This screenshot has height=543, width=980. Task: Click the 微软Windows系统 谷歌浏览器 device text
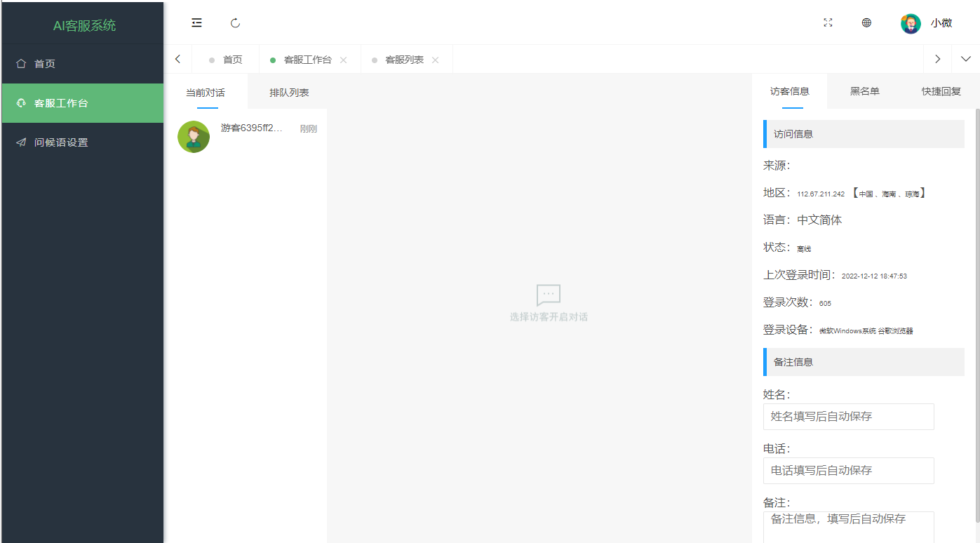pyautogui.click(x=866, y=331)
